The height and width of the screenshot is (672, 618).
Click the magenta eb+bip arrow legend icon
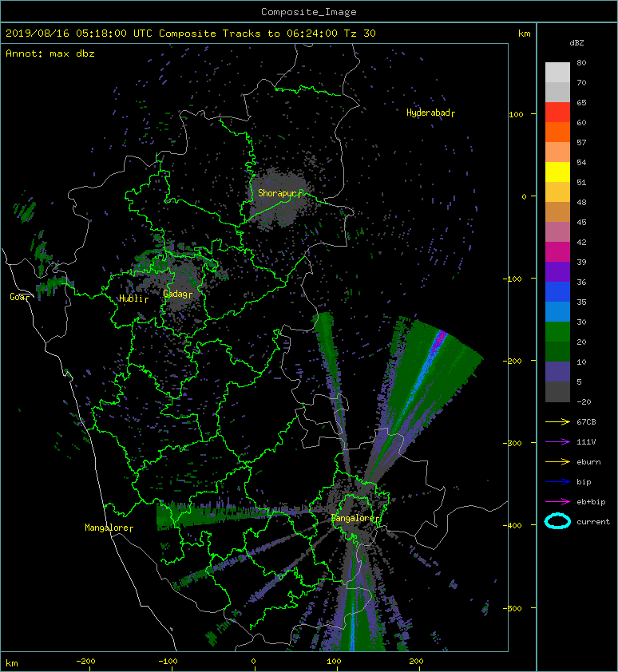tap(557, 501)
